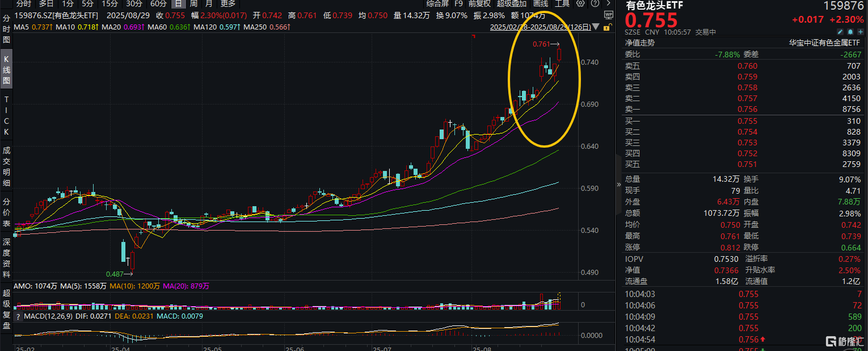Expand the top toolbar chevron arrow
868x351 pixels.
point(609,3)
